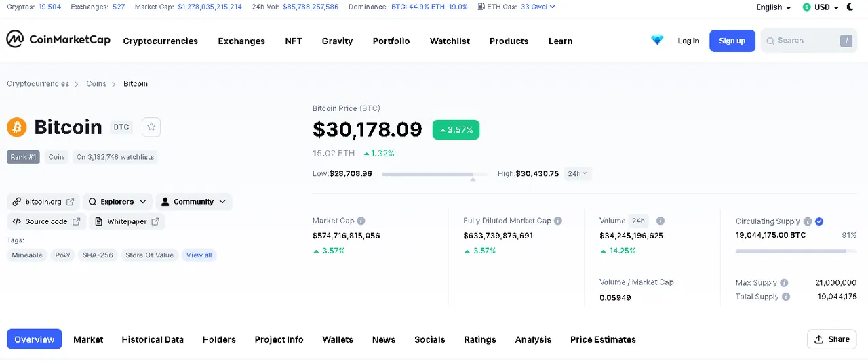
Task: Switch to the Project Info tab
Action: coord(279,339)
